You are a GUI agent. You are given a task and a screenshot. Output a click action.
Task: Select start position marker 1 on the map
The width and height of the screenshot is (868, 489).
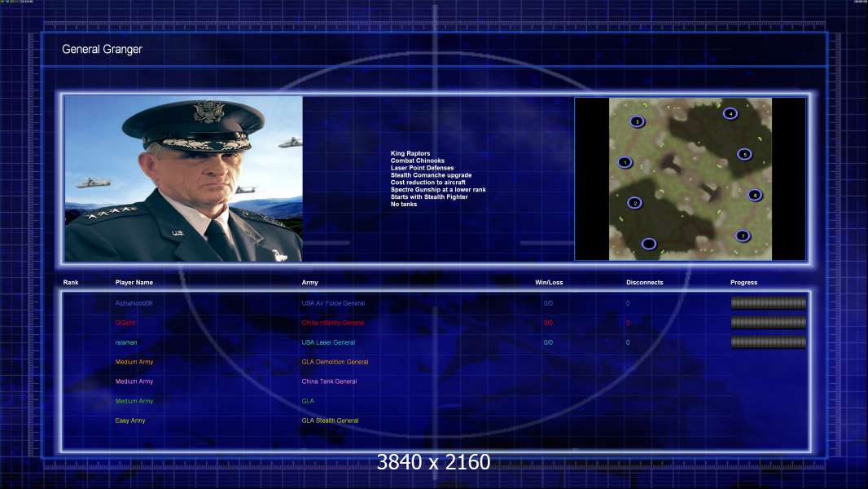[x=625, y=162]
